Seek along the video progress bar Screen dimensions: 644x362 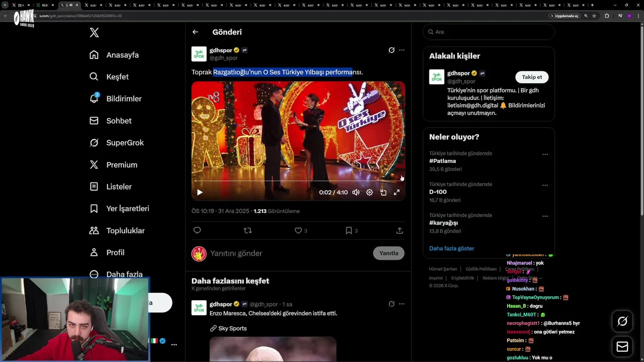[x=298, y=180]
